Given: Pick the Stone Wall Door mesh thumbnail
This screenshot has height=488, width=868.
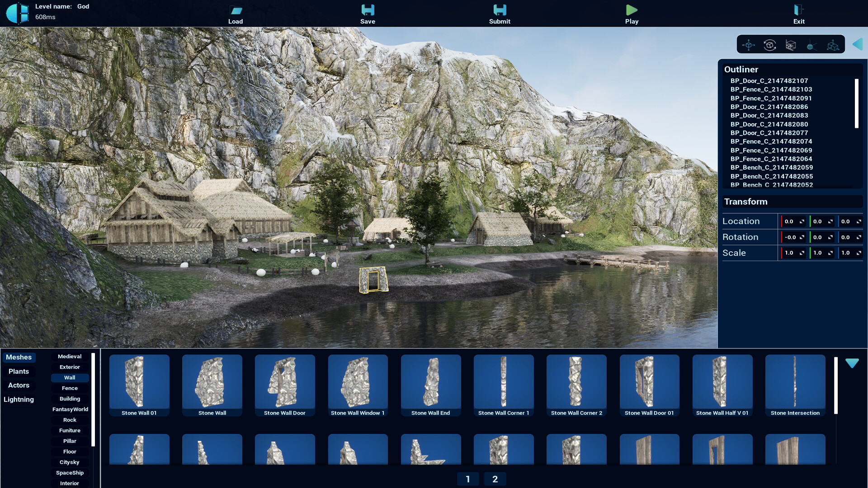Looking at the screenshot, I should tap(285, 385).
